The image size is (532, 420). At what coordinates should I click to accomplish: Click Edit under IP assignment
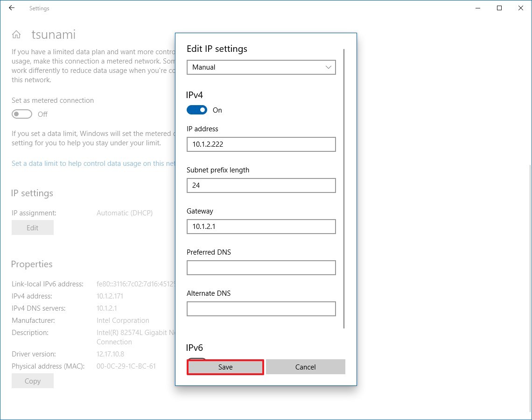32,228
